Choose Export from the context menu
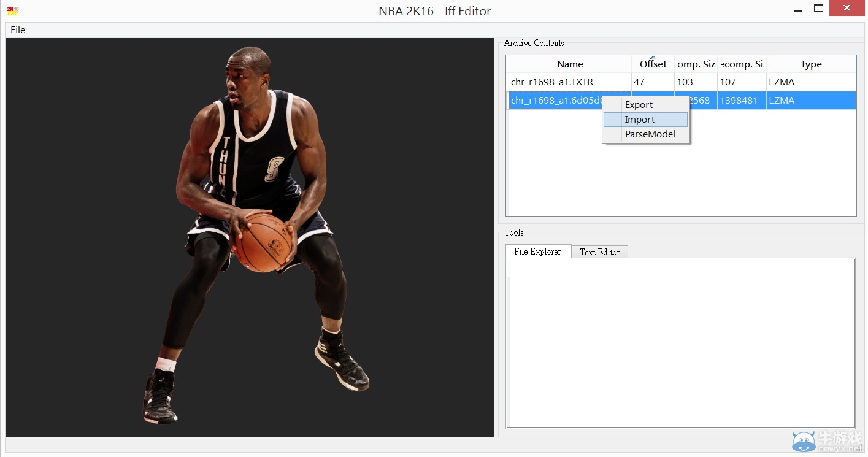This screenshot has height=457, width=868. [646, 105]
